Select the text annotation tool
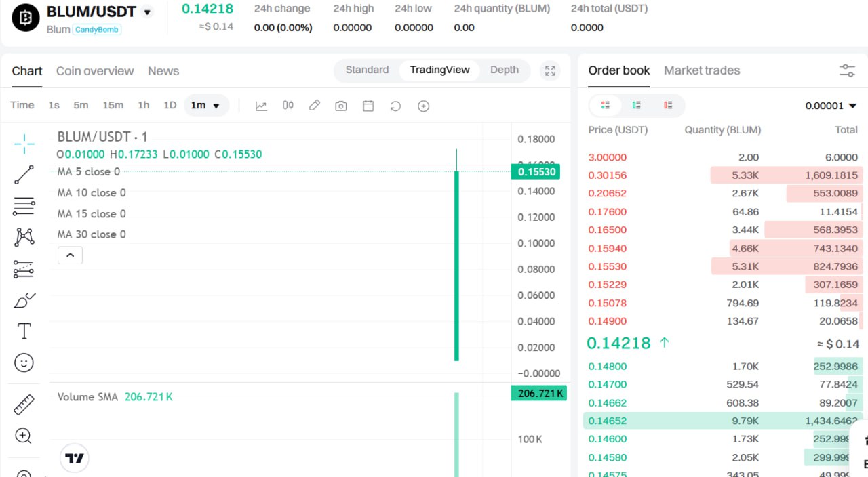This screenshot has width=868, height=477. (x=24, y=331)
